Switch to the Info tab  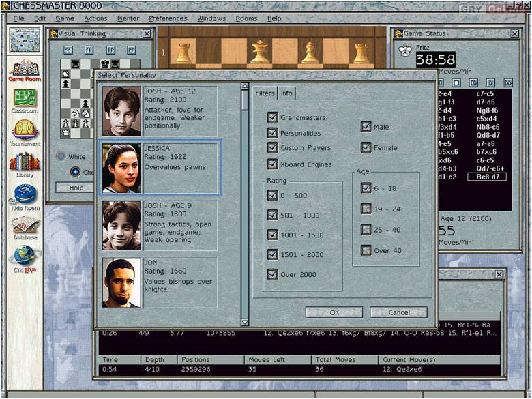click(x=286, y=93)
